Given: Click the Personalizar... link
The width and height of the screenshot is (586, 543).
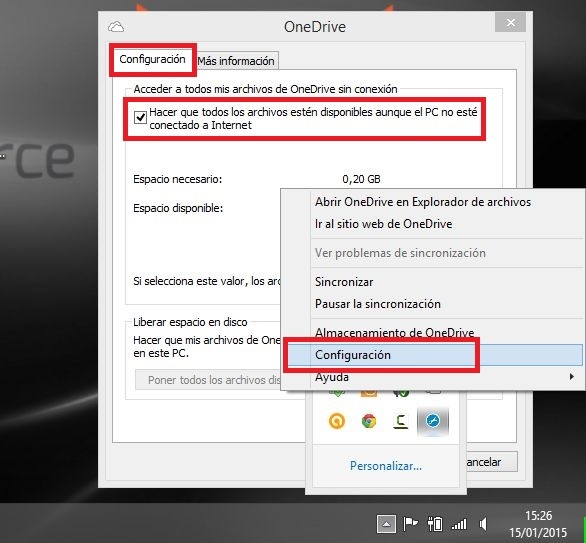Looking at the screenshot, I should (x=386, y=466).
